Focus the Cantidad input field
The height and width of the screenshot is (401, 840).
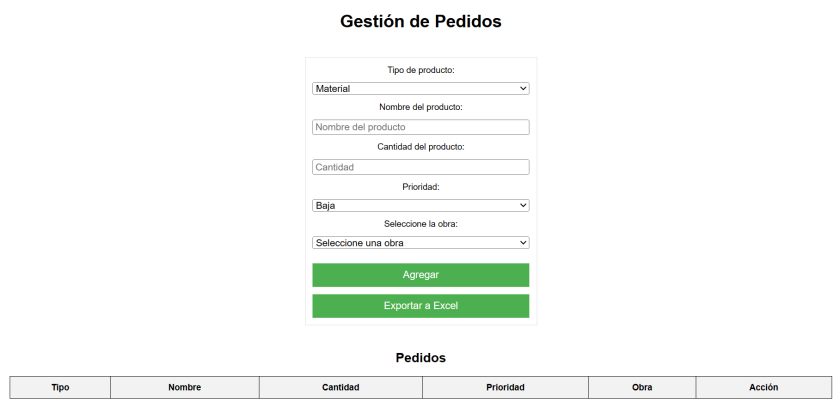[x=420, y=167]
